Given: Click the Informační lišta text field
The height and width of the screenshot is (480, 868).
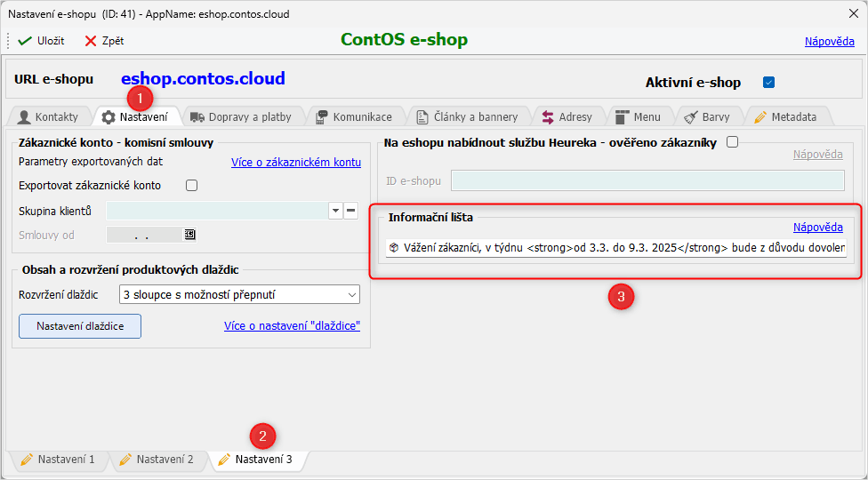Looking at the screenshot, I should coord(616,248).
